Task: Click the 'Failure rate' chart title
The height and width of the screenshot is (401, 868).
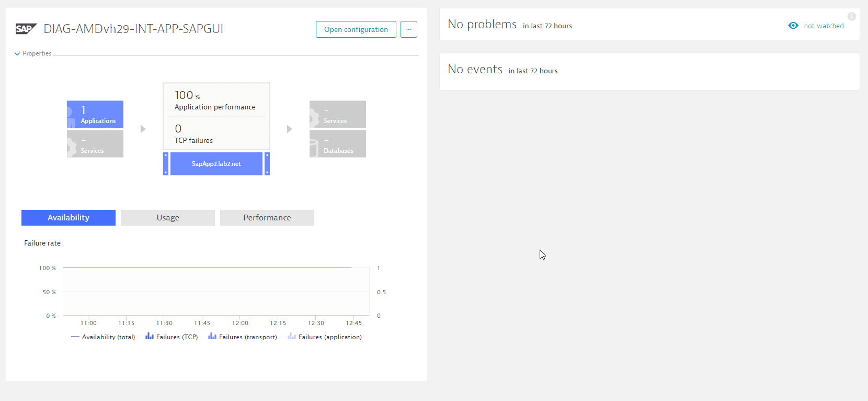Action: coord(42,243)
